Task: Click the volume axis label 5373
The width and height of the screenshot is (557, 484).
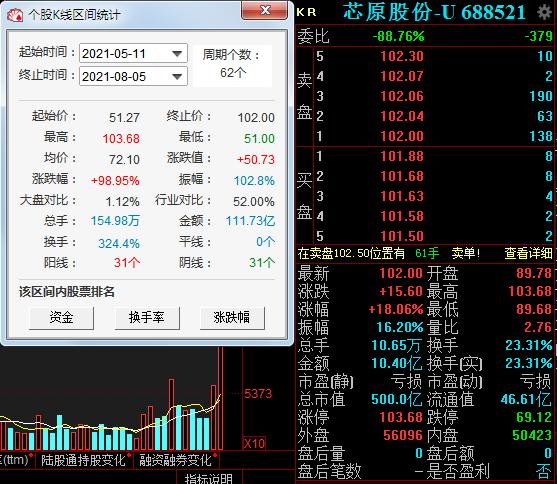Action: coord(258,394)
